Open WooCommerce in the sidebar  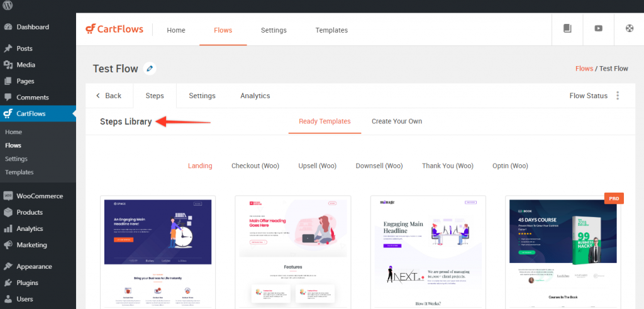pyautogui.click(x=39, y=196)
